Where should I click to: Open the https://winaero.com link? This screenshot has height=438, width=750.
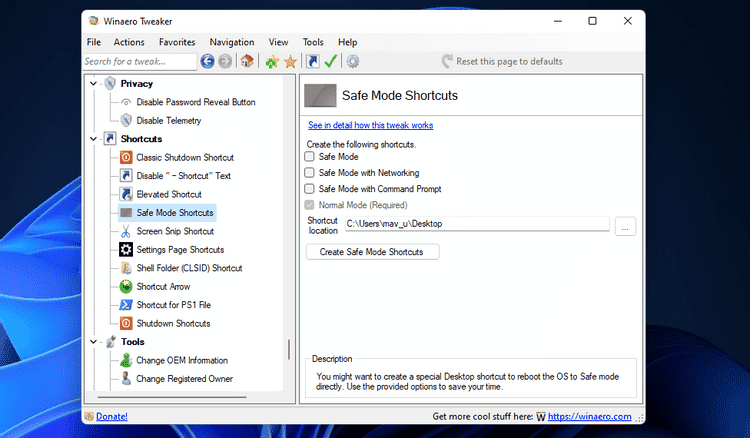[x=589, y=416]
